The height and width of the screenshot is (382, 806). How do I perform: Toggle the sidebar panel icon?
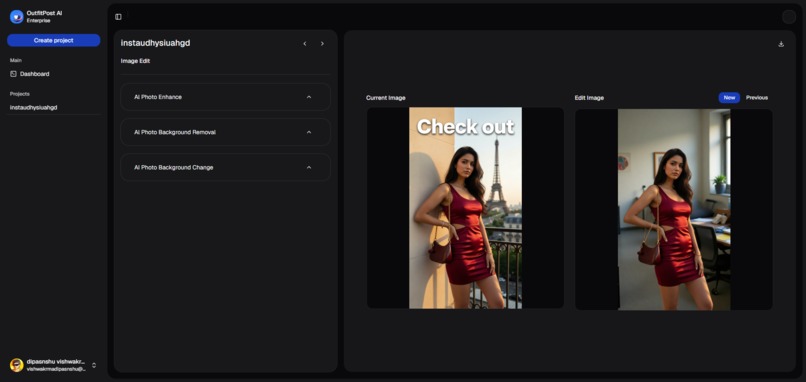click(118, 17)
